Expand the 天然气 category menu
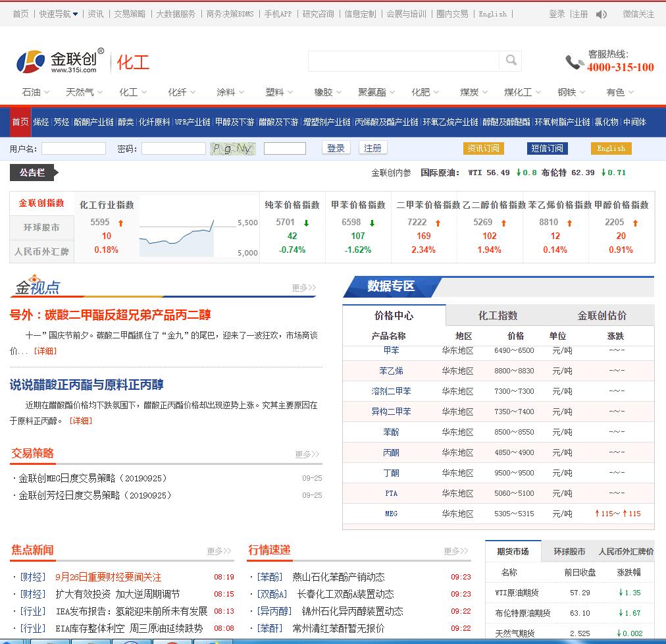This screenshot has height=644, width=666. 84,92
